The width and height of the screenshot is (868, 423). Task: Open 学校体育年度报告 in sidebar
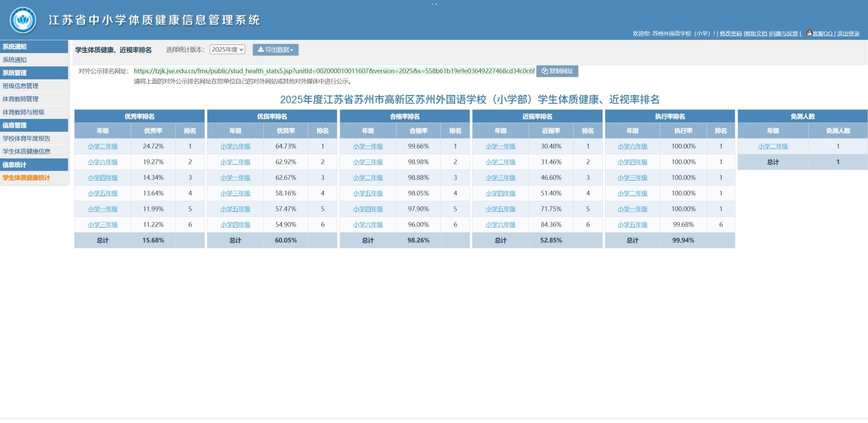pos(26,138)
